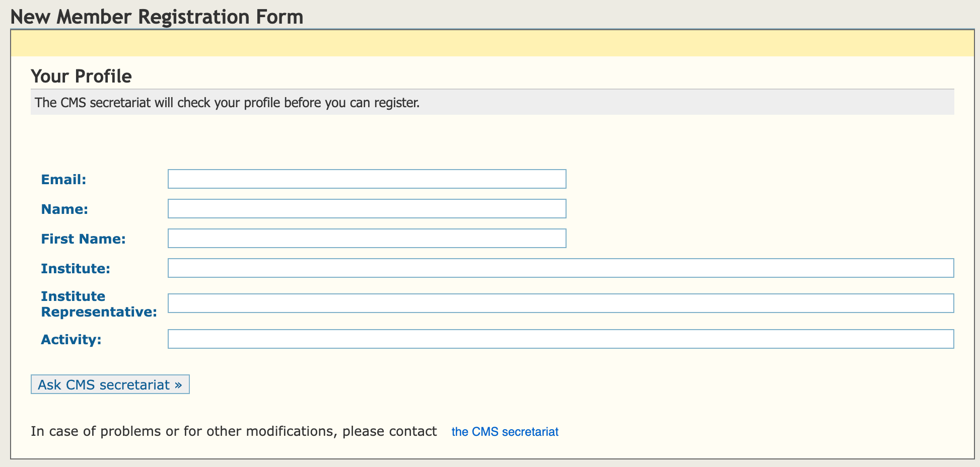The width and height of the screenshot is (980, 467).
Task: Click the First Name label text
Action: click(83, 239)
